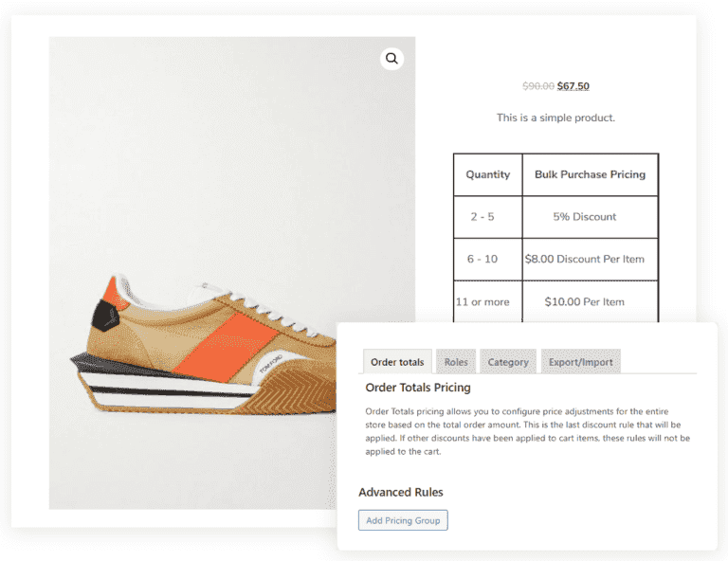Click the $8.00 Discount Per Item cell
Viewport: 728px width, 561px height.
tap(590, 260)
